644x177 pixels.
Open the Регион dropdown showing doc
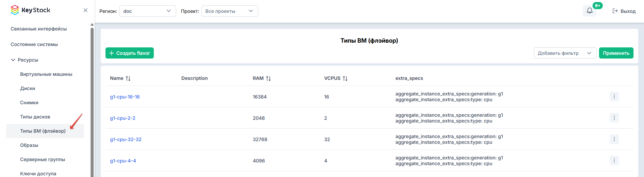tap(148, 11)
